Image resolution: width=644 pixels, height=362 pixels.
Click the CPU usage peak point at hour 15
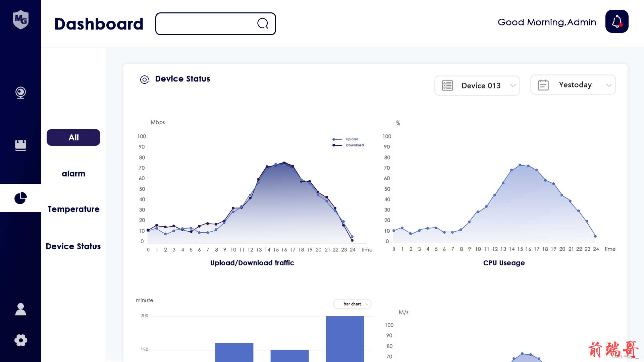[520, 165]
